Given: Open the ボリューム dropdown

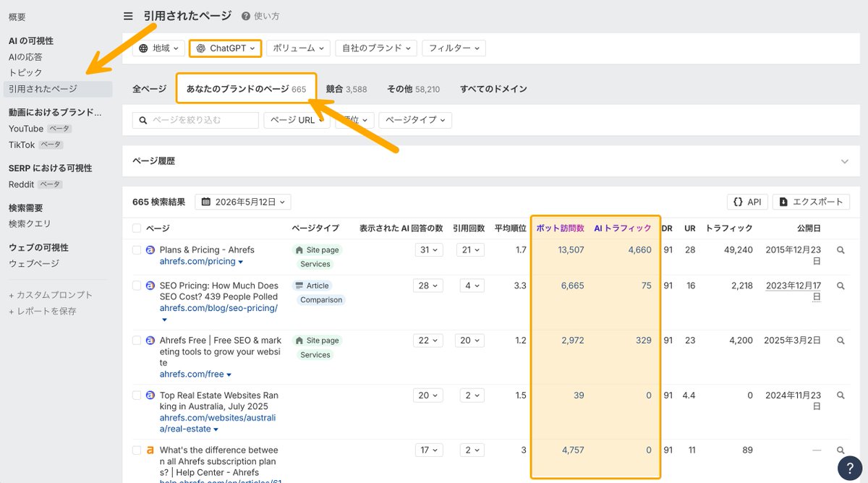Looking at the screenshot, I should click(x=298, y=48).
